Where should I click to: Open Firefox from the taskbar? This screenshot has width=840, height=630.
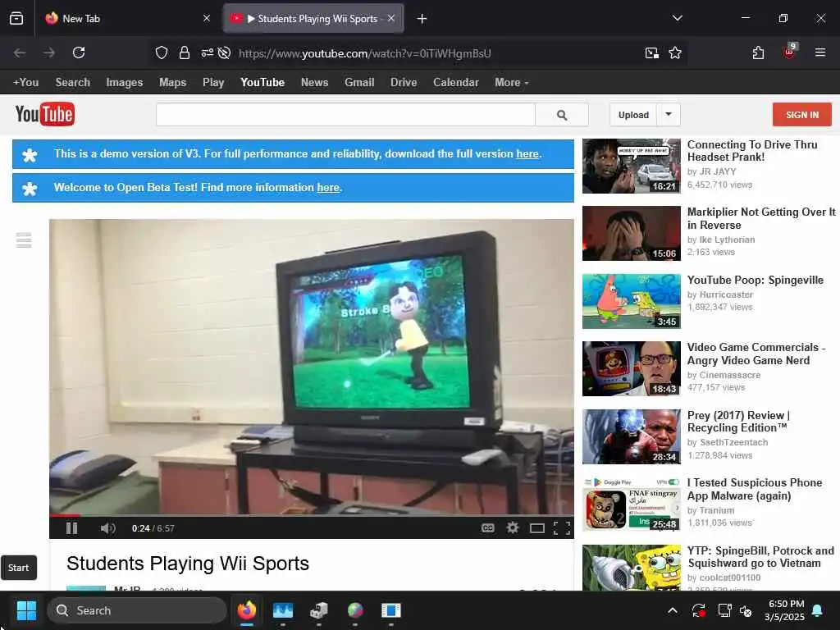247,610
